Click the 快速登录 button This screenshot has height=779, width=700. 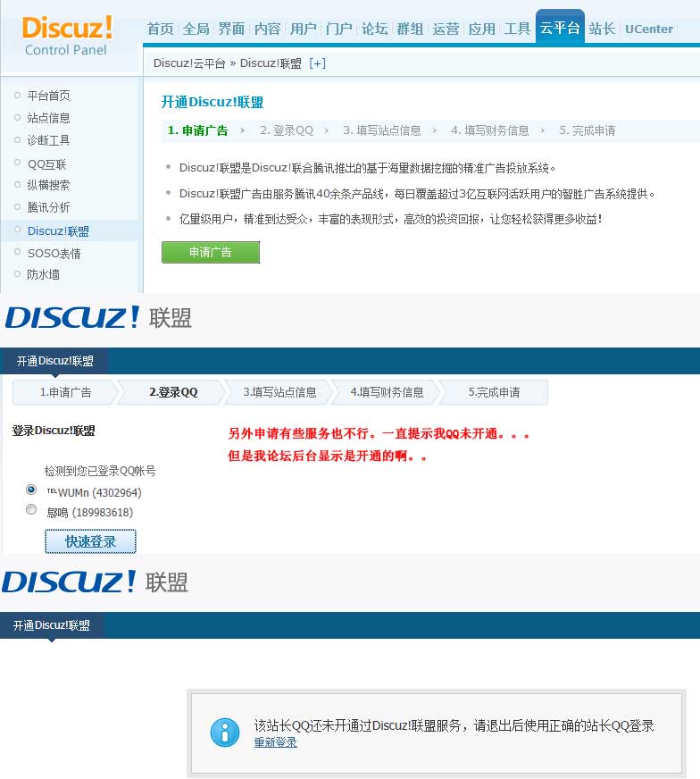pos(90,541)
